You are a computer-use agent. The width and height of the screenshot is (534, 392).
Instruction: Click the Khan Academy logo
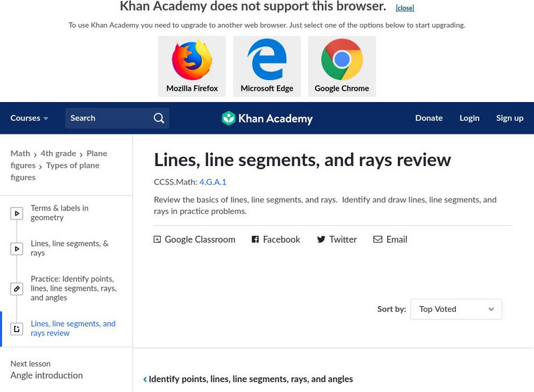coord(267,119)
